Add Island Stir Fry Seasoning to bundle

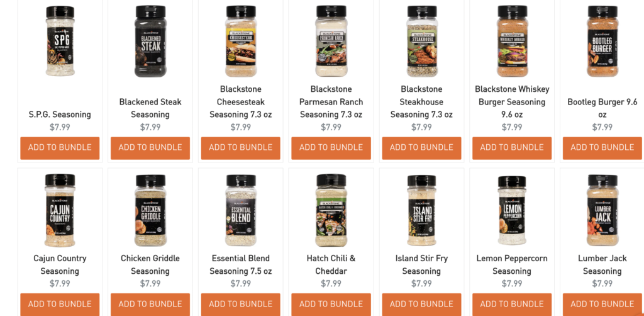[x=421, y=305]
